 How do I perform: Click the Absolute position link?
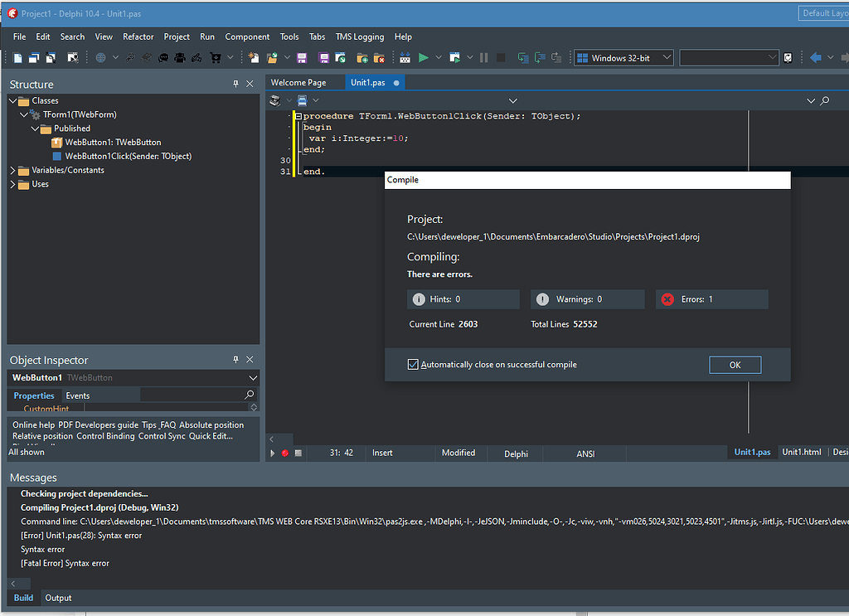pyautogui.click(x=211, y=425)
